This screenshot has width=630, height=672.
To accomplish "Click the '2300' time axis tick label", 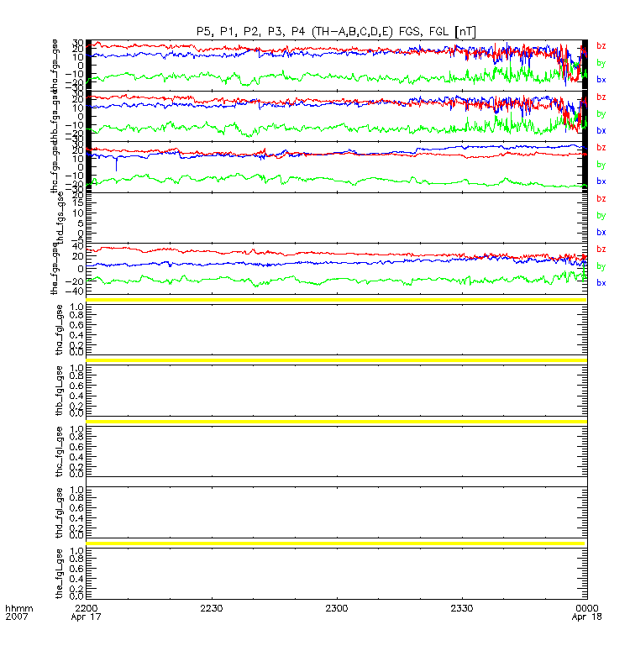I will click(337, 608).
